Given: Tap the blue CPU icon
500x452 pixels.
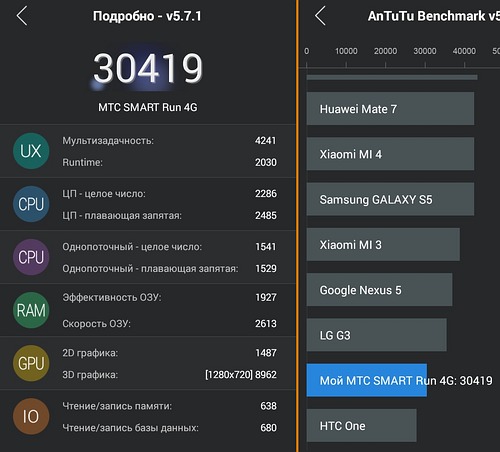Looking at the screenshot, I should point(31,204).
